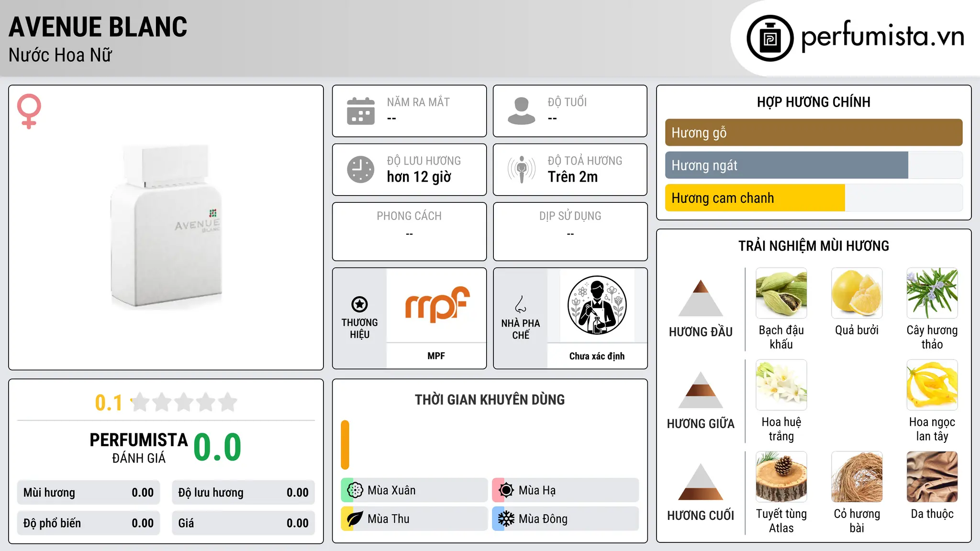
Task: Click the leaf icon for Mùa Thu
Action: click(x=355, y=519)
